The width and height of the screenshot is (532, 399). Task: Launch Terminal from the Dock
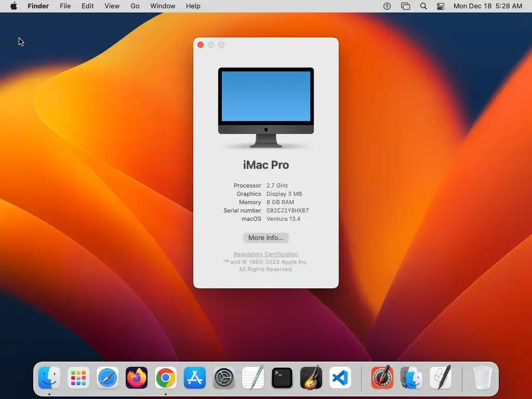[x=282, y=378]
